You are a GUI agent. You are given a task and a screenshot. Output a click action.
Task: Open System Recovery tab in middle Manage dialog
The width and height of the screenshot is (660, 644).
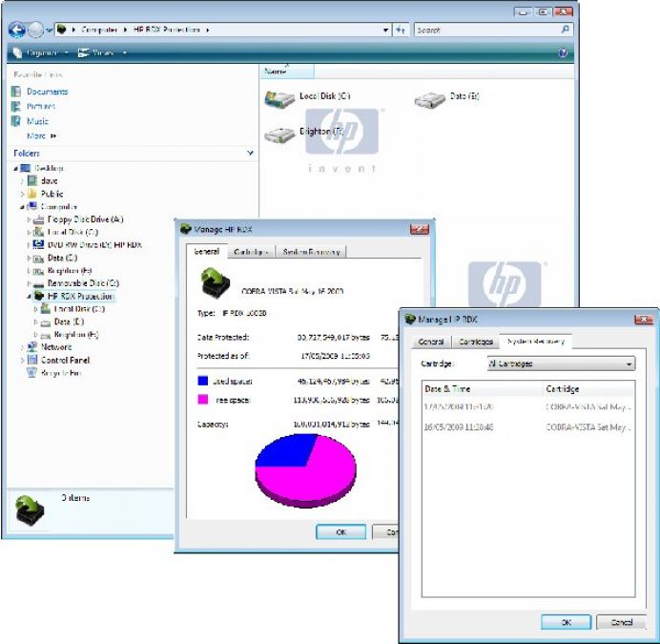(x=311, y=252)
